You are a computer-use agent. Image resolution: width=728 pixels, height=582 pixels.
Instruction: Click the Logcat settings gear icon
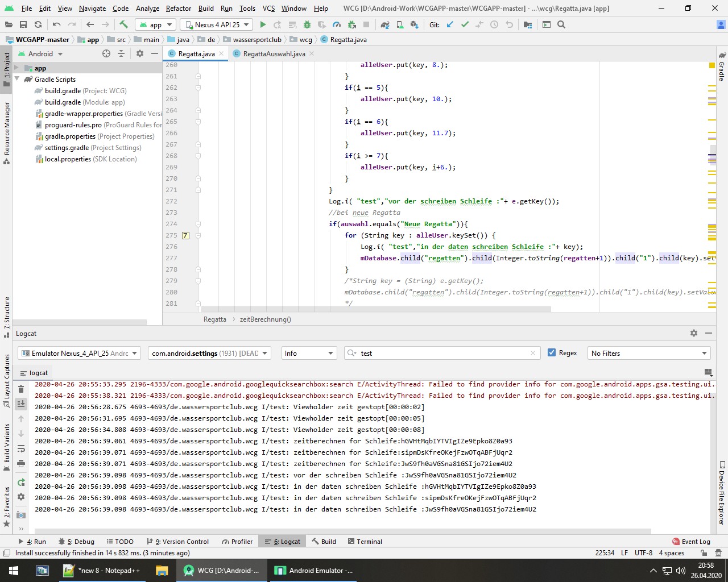click(x=693, y=334)
